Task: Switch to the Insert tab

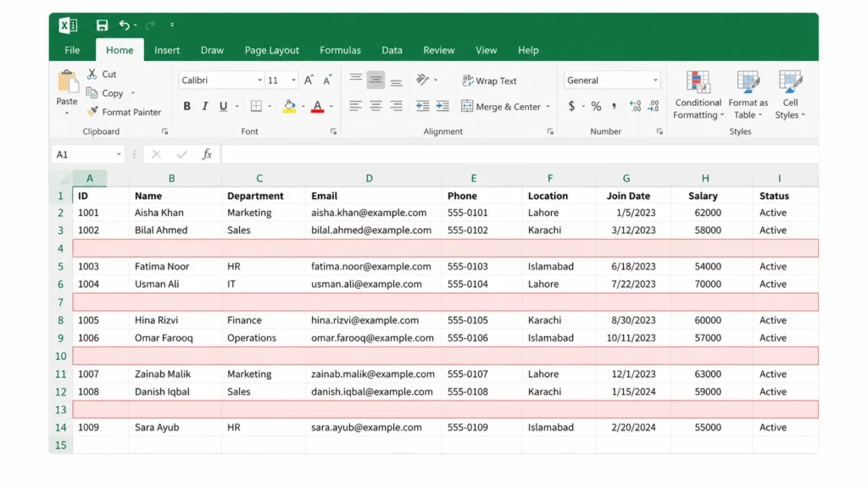Action: point(167,50)
